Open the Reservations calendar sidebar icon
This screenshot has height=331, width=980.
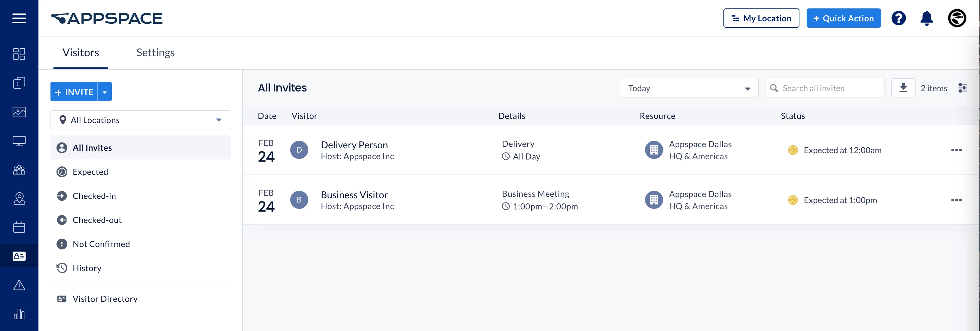pyautogui.click(x=19, y=227)
